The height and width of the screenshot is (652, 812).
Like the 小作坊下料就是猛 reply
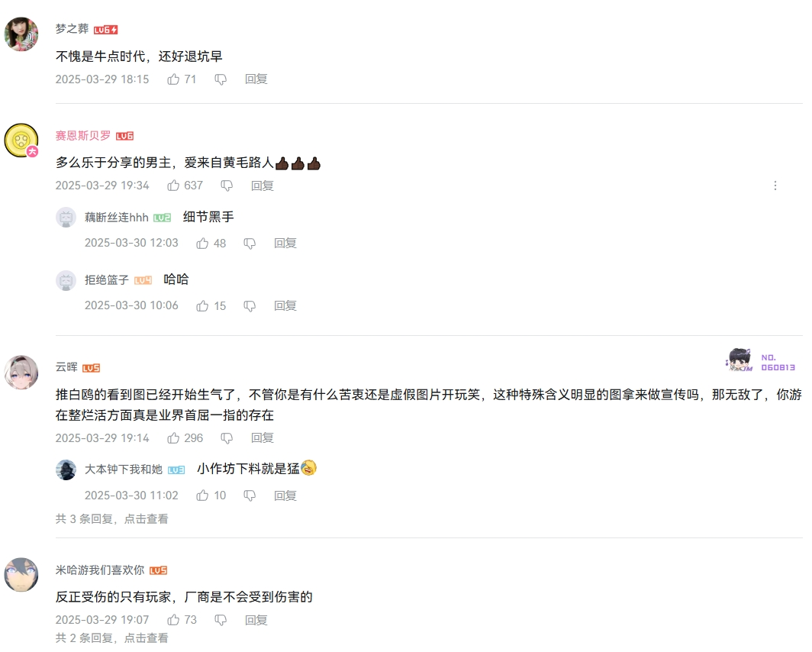pos(202,495)
